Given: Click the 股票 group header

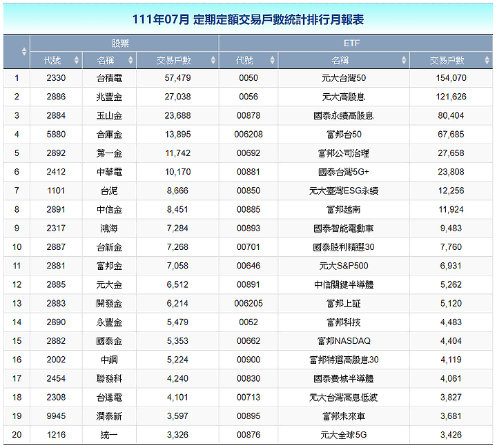Looking at the screenshot, I should tap(124, 43).
